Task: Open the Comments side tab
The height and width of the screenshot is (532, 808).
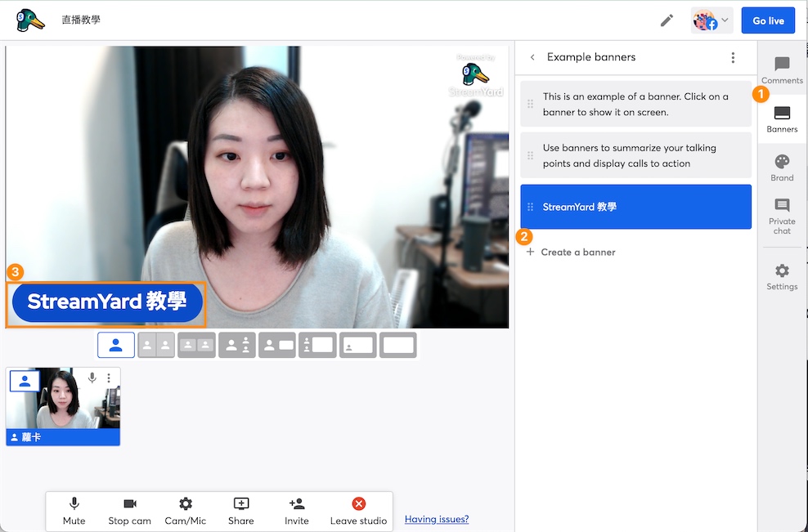Action: pos(782,70)
